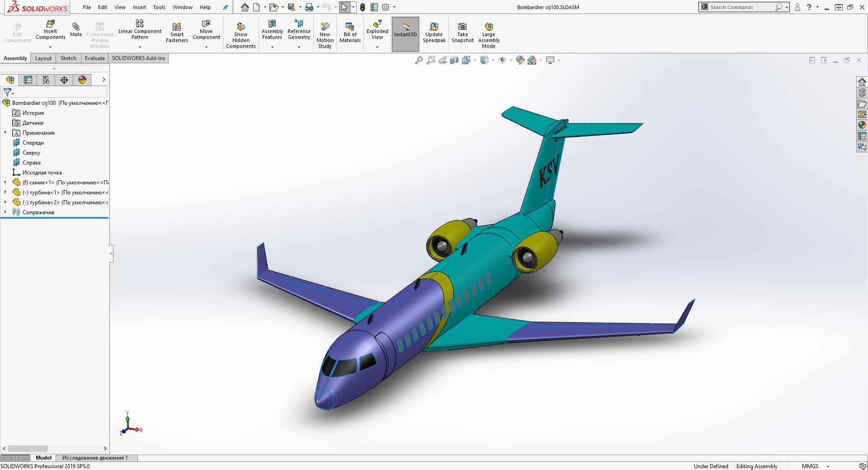Click the Zoom to Fit magnifier icon
The image size is (868, 470).
419,60
